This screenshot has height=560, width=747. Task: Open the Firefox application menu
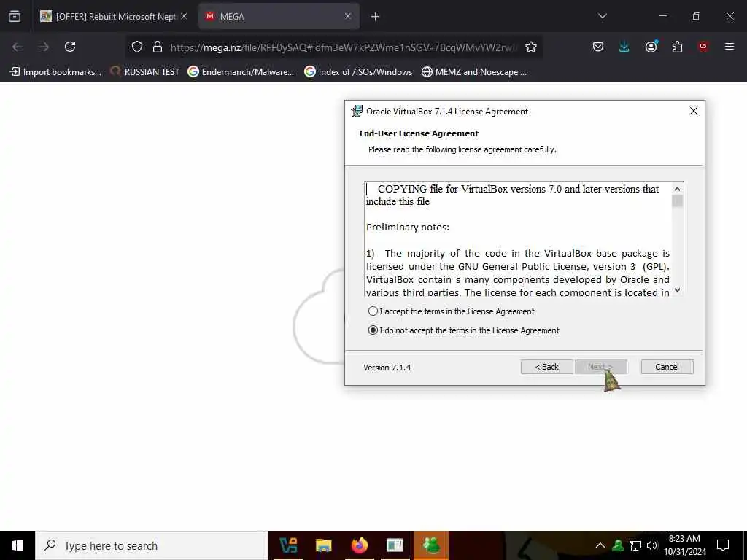pyautogui.click(x=729, y=47)
